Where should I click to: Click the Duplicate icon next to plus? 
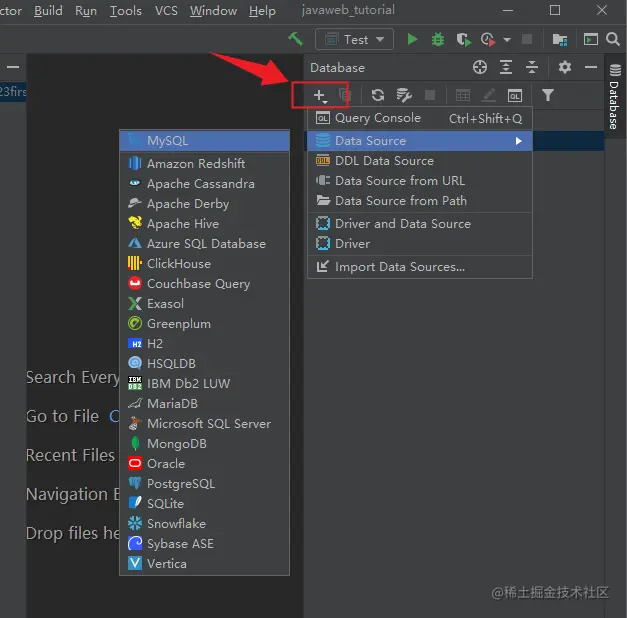(x=345, y=95)
